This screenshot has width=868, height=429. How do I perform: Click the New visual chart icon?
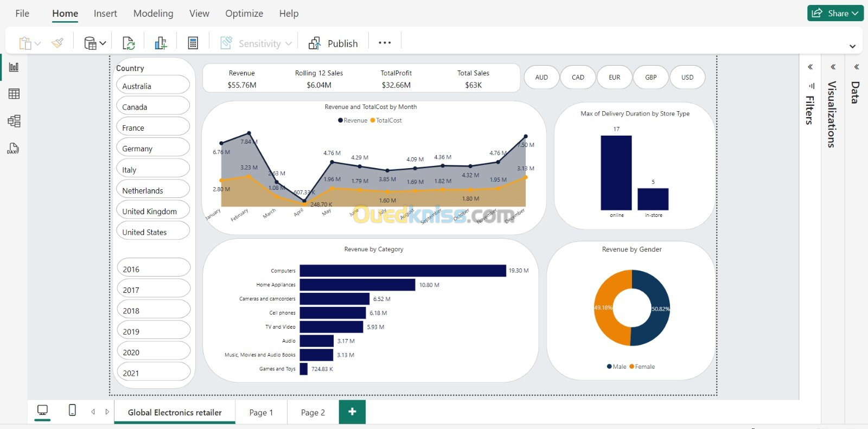point(161,43)
